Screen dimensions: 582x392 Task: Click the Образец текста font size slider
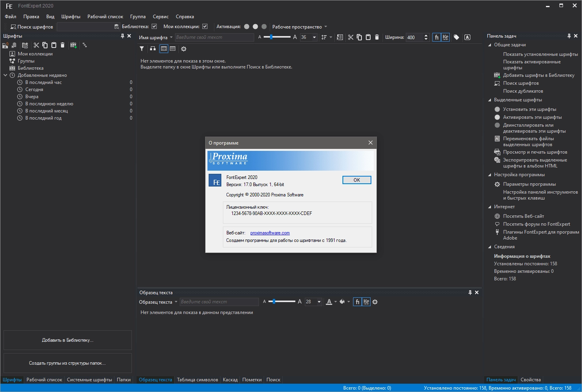point(281,301)
